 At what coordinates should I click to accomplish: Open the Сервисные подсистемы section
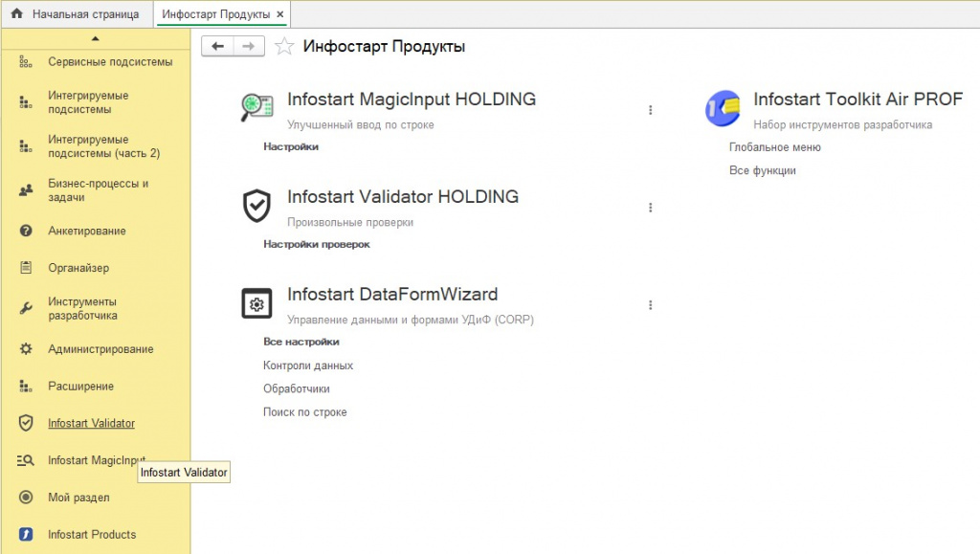coord(110,62)
